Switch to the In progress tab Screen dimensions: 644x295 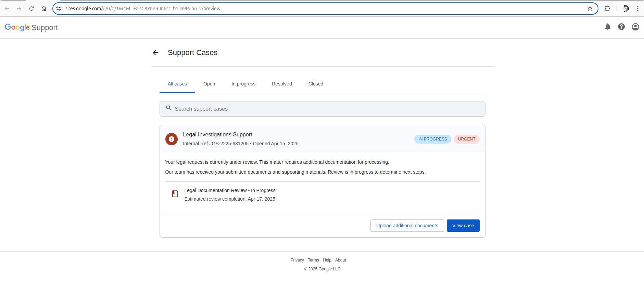click(x=243, y=84)
